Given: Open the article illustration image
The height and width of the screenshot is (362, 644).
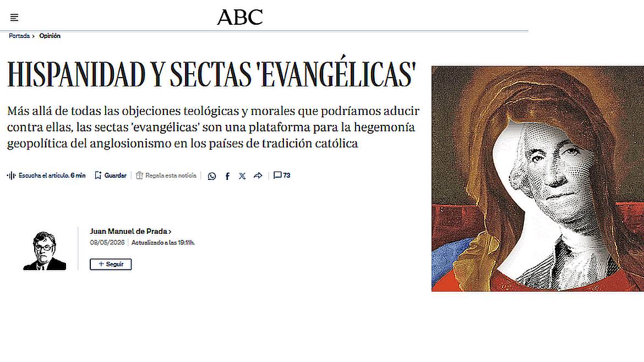Looking at the screenshot, I should pos(538,179).
